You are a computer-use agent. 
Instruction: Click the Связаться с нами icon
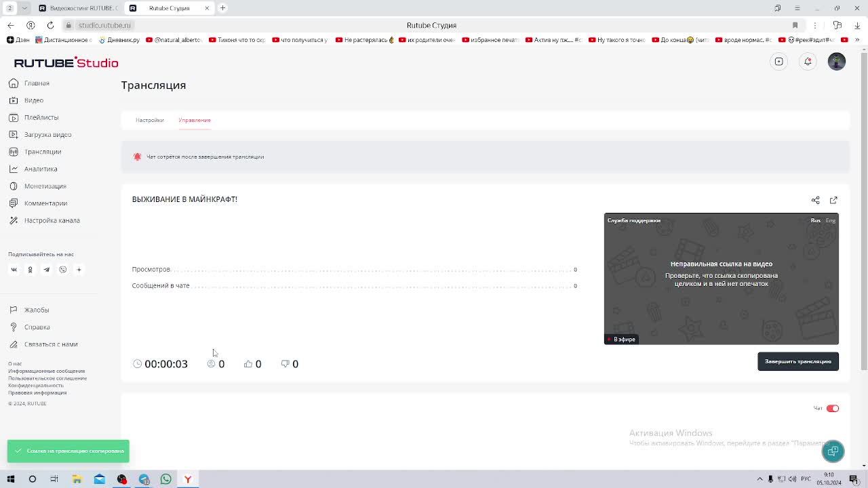(x=13, y=344)
